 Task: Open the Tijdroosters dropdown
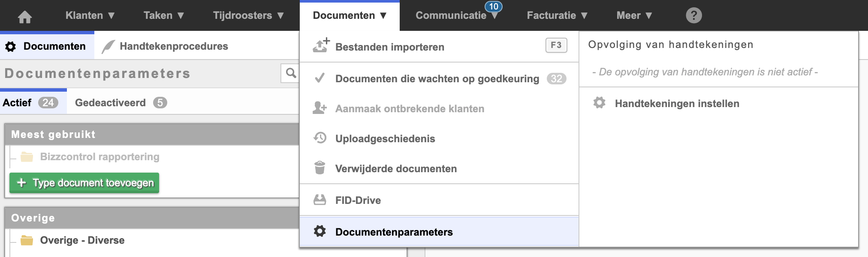[x=248, y=15]
